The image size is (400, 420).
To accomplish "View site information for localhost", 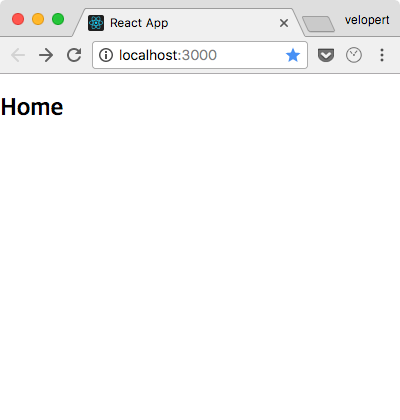I will 106,55.
